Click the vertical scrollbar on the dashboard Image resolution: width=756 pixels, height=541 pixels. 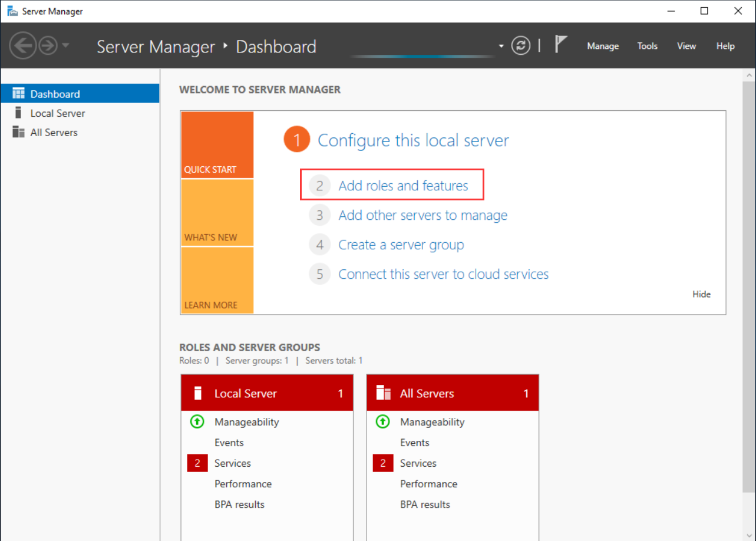pos(749,283)
